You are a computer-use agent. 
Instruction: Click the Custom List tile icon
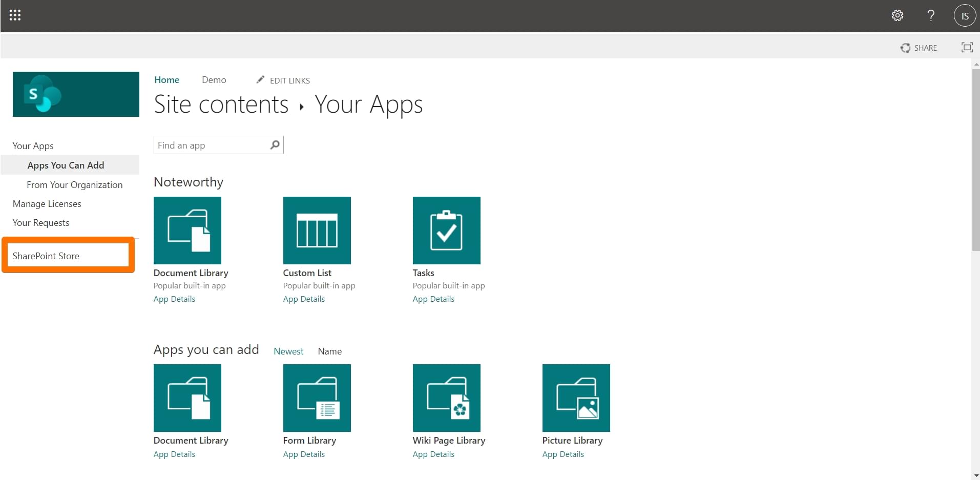pos(317,231)
